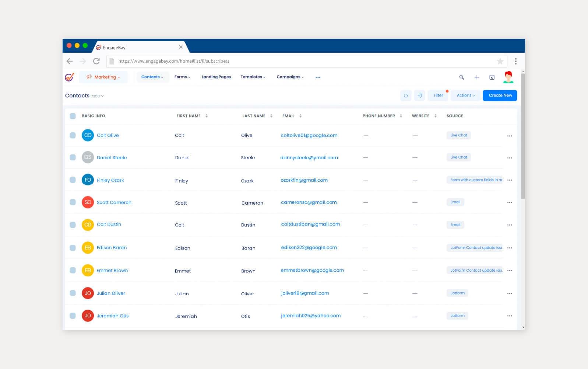Open the Actions dropdown
The width and height of the screenshot is (588, 369).
click(x=465, y=95)
